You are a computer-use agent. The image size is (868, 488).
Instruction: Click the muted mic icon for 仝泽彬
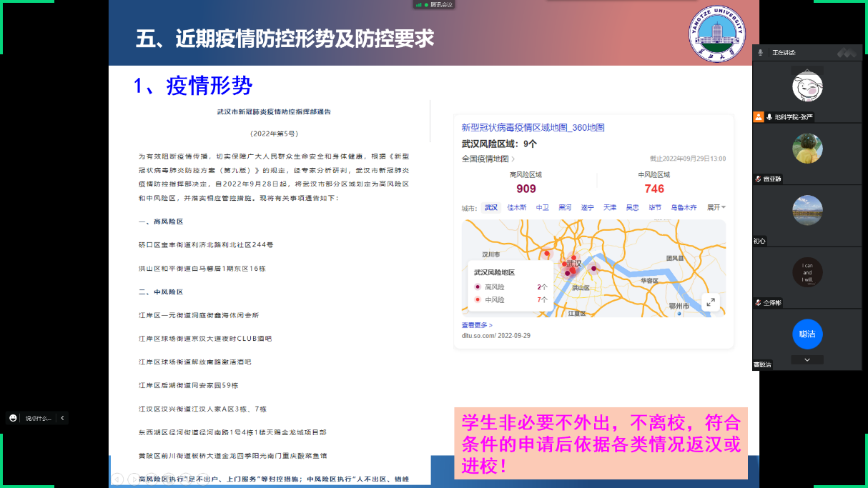(x=758, y=303)
